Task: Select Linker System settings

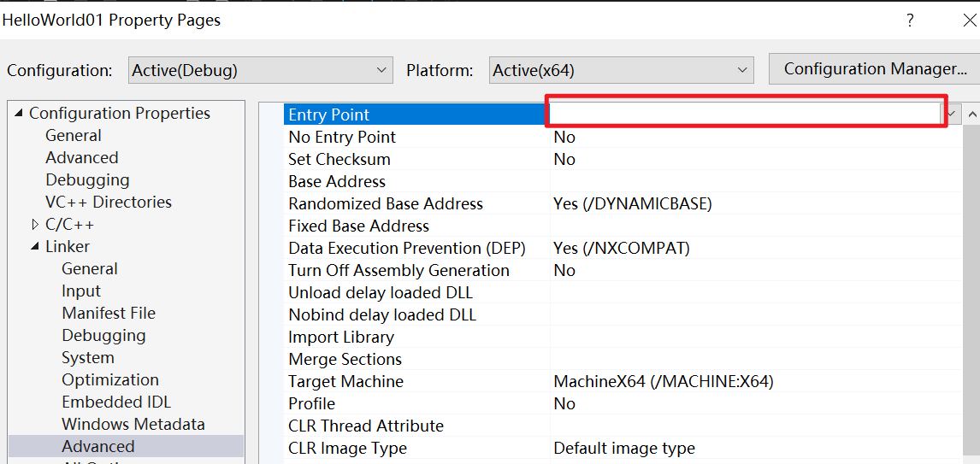Action: click(87, 358)
